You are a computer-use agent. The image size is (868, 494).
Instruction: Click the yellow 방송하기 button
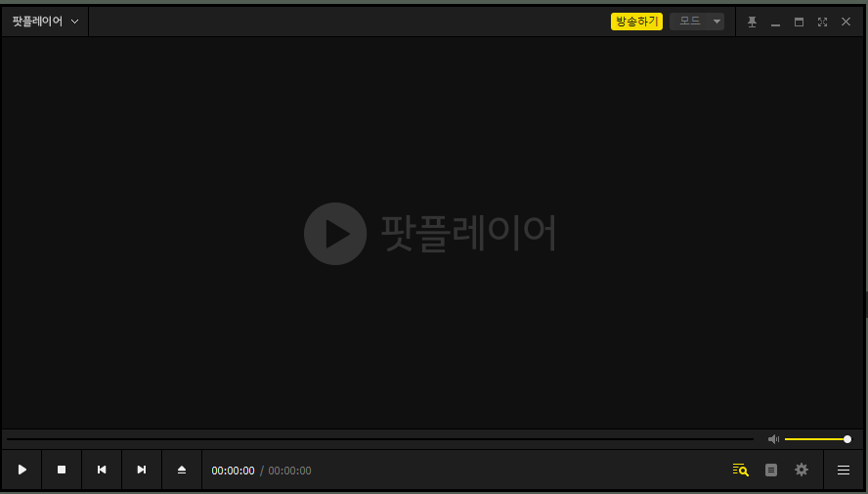tap(636, 22)
